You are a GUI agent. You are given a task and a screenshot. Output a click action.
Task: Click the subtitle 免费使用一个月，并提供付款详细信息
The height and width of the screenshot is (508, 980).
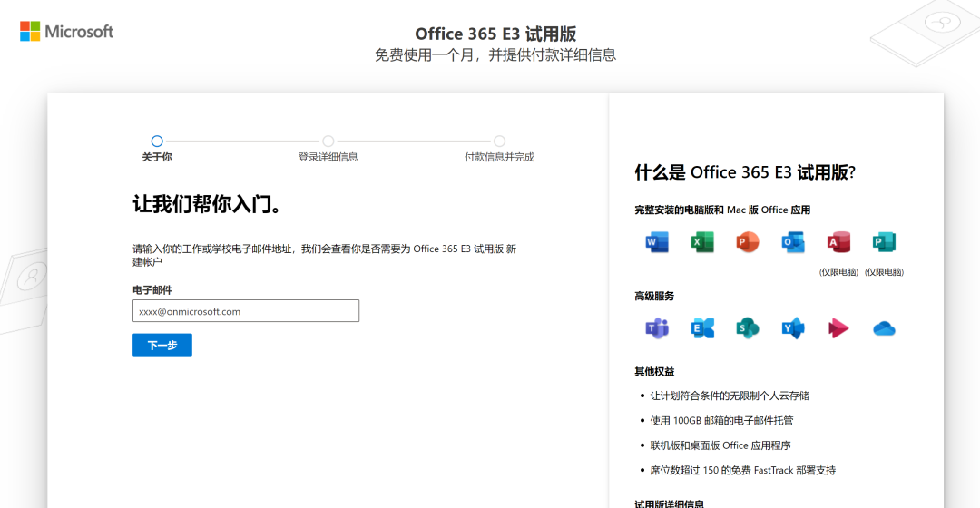click(x=495, y=55)
